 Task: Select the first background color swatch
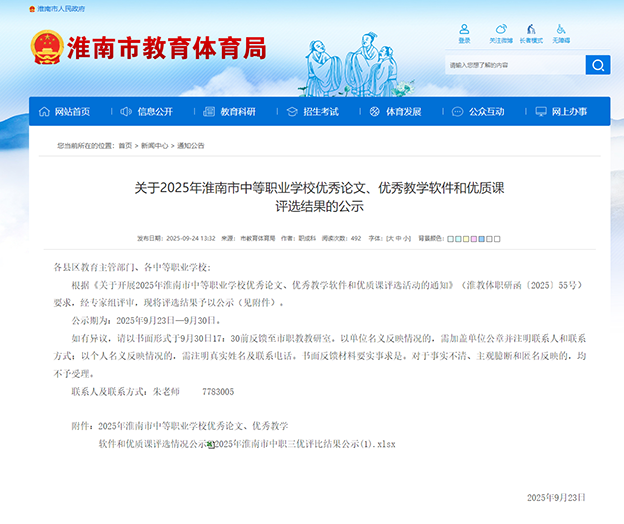pos(452,239)
